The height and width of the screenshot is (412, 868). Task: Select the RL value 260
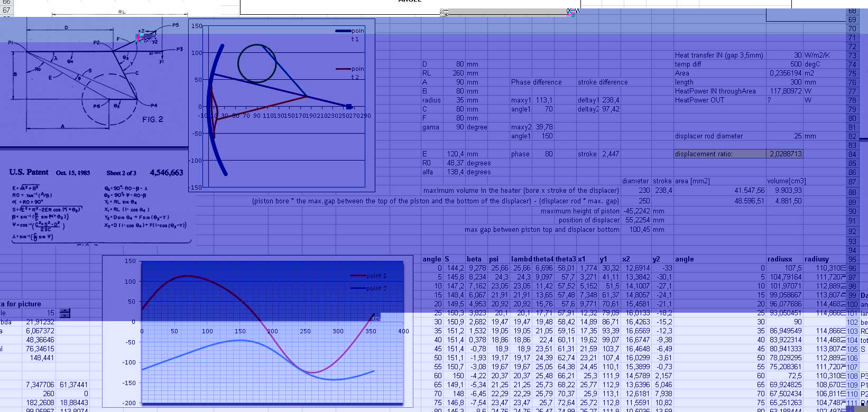455,73
